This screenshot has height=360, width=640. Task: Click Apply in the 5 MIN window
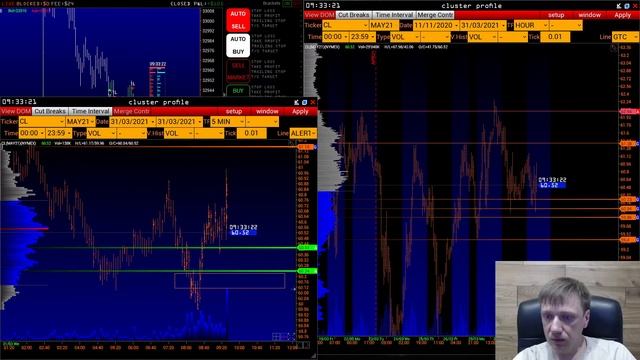click(300, 111)
